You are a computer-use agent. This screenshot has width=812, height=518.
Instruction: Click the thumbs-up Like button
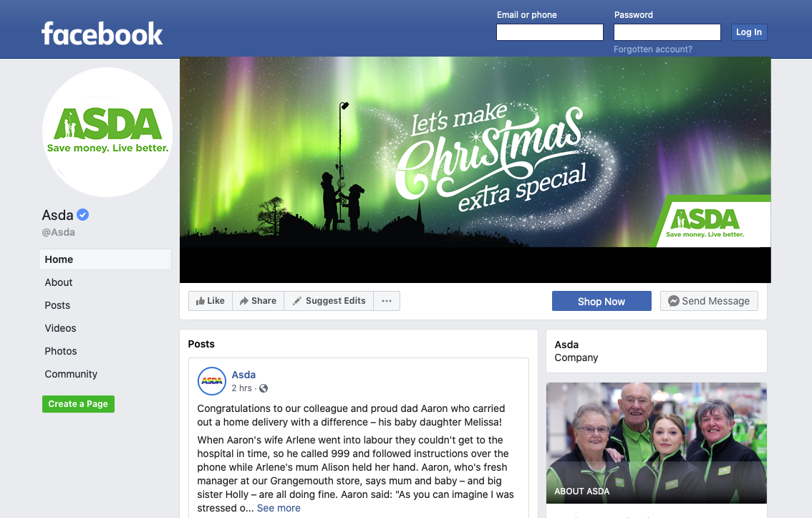(x=211, y=301)
